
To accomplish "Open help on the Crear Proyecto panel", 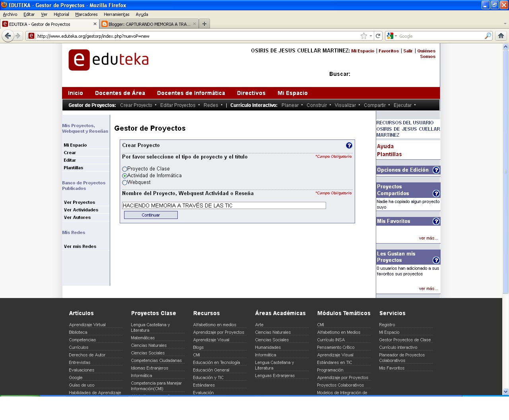I will click(x=349, y=145).
